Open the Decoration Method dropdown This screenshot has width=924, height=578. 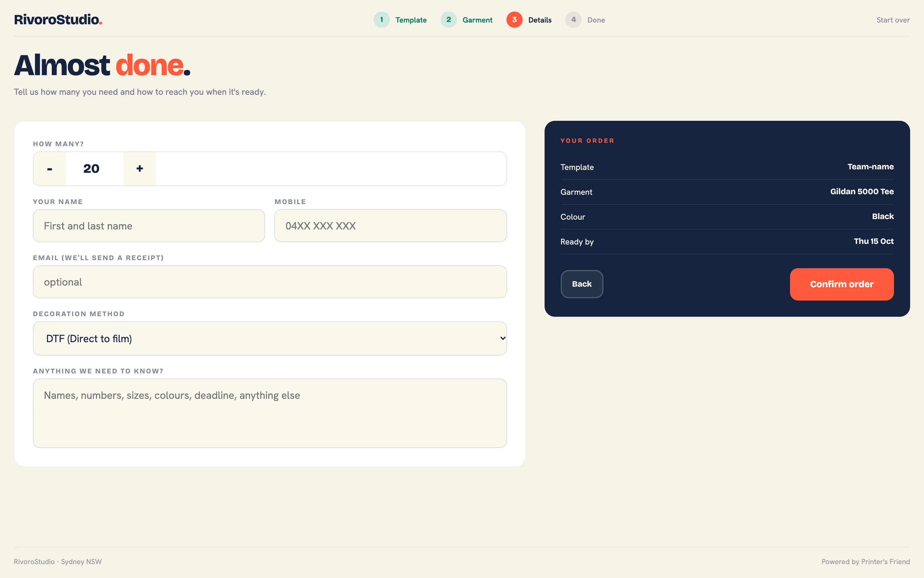click(270, 338)
